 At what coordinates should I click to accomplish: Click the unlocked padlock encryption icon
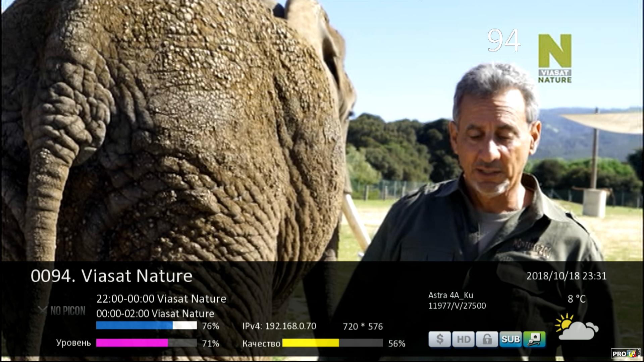[x=487, y=339]
